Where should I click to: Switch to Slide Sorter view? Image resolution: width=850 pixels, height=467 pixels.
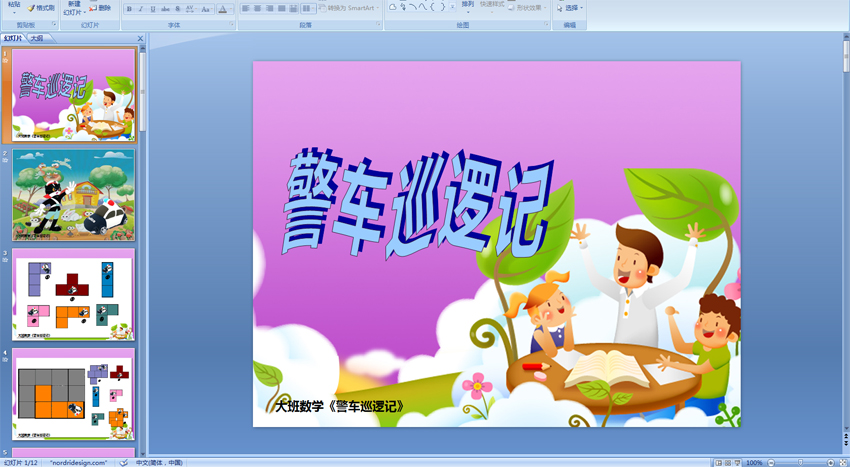point(727,463)
